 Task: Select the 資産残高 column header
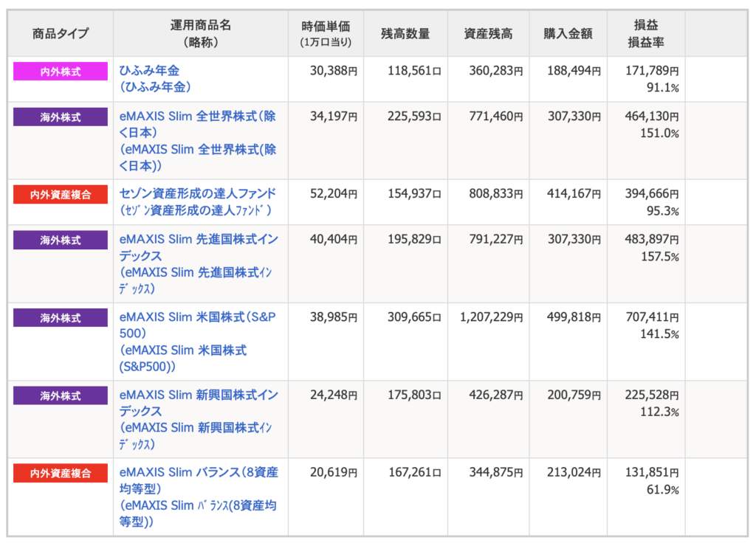click(x=488, y=34)
